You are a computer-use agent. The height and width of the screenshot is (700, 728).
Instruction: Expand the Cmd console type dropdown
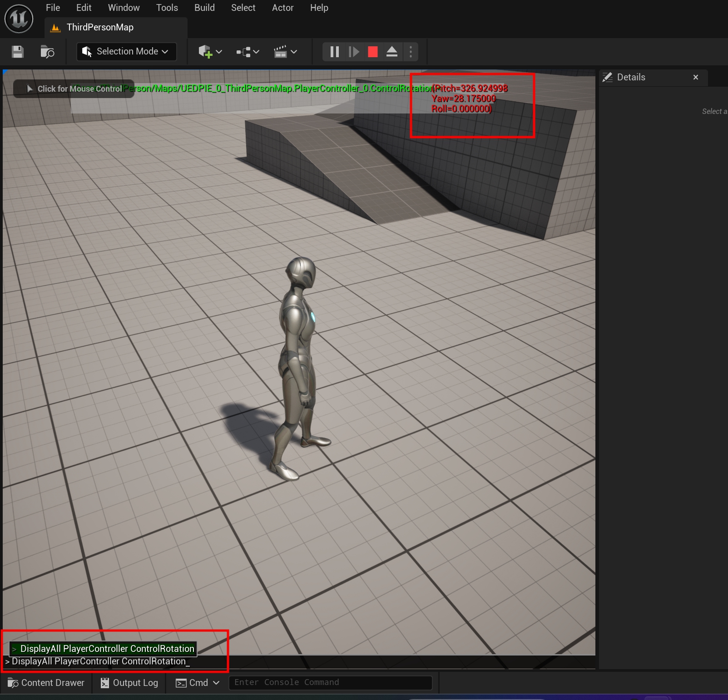[x=198, y=683]
